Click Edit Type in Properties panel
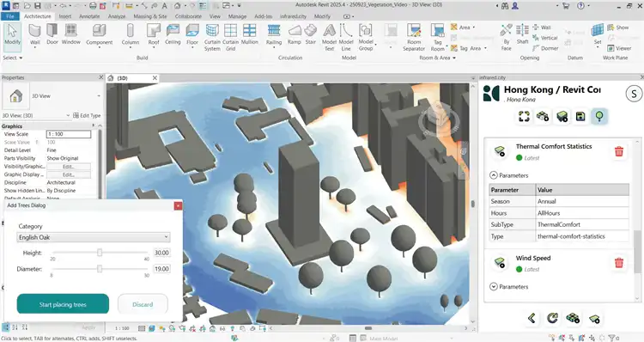This screenshot has height=342, width=644. (x=87, y=115)
